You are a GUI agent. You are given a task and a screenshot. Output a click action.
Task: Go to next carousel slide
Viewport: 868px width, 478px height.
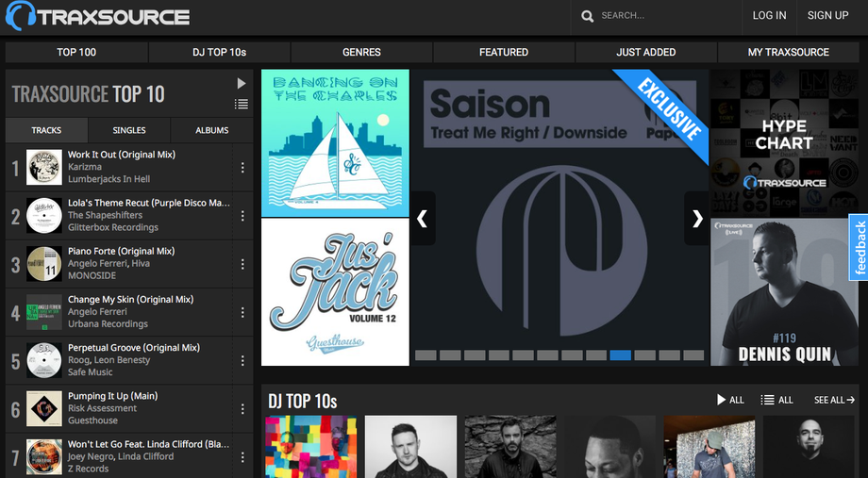pos(697,219)
